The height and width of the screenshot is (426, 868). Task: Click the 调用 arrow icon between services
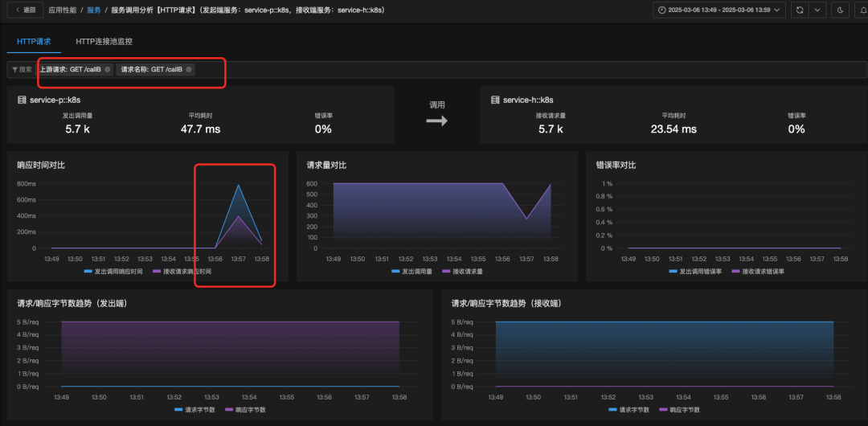point(436,121)
